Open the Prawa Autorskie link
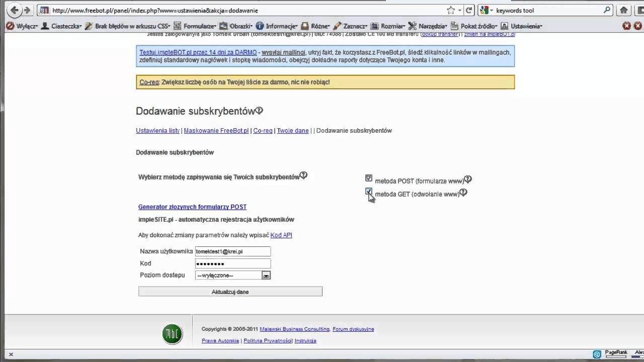 click(x=220, y=340)
